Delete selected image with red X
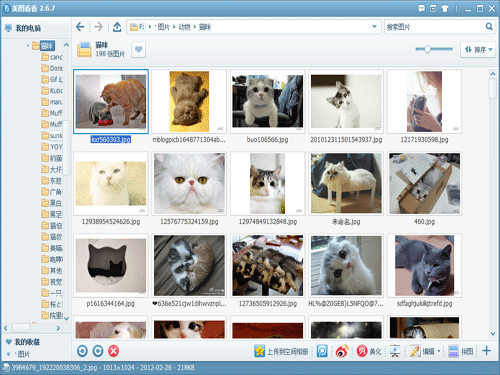The image size is (500, 375). (x=114, y=351)
